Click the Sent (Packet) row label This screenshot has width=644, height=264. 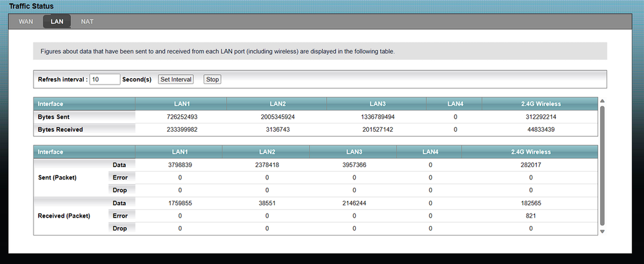coord(57,178)
